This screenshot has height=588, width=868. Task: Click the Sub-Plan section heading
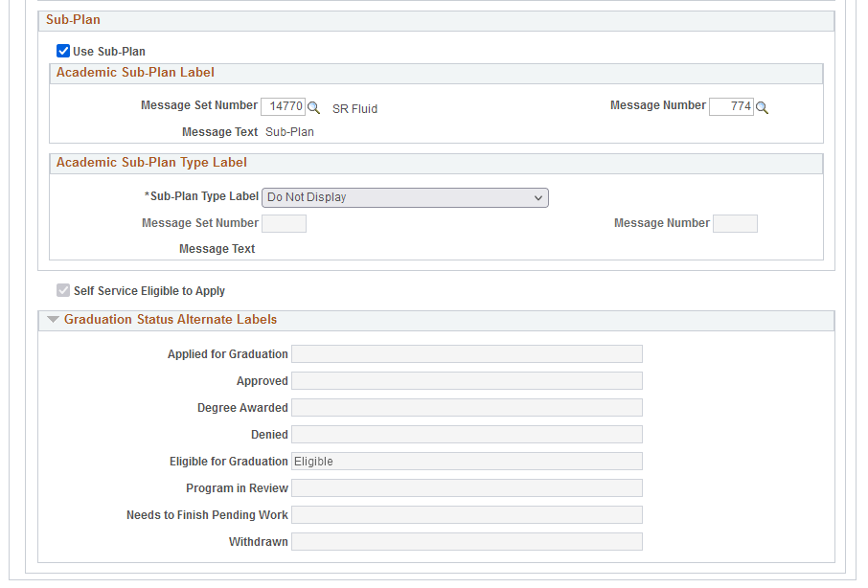click(73, 20)
